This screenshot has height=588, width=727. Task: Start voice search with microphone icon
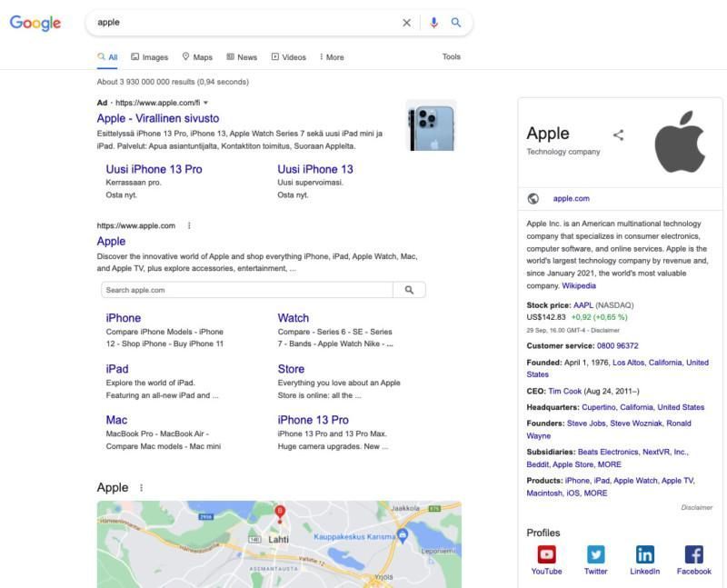pyautogui.click(x=433, y=23)
